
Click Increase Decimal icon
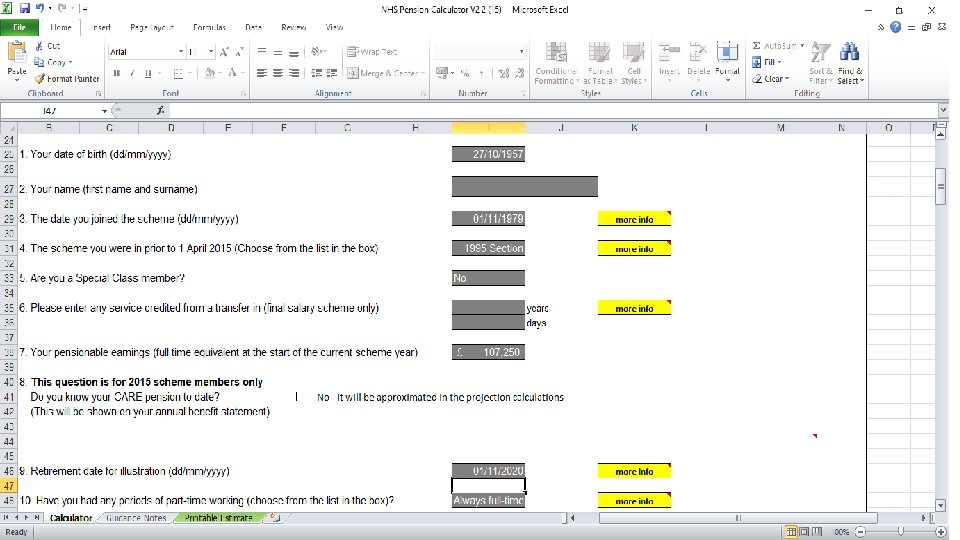tap(504, 73)
